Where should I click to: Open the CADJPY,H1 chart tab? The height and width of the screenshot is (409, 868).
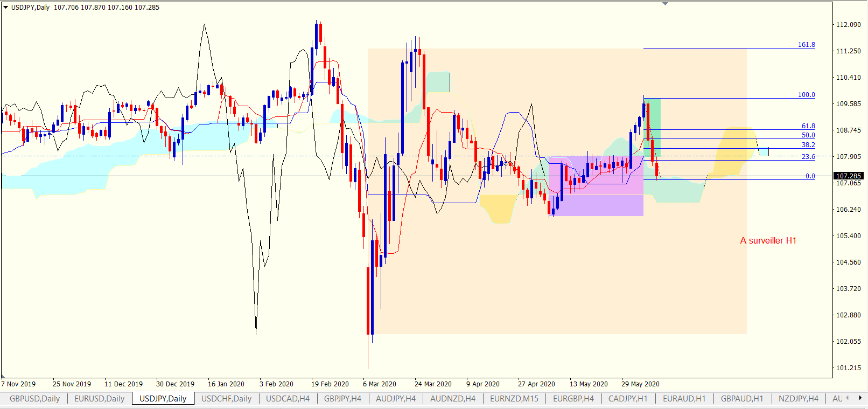click(x=628, y=399)
